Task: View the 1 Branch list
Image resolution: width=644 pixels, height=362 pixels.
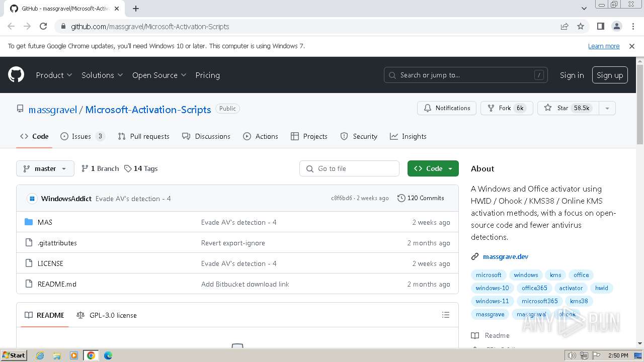Action: click(x=100, y=168)
